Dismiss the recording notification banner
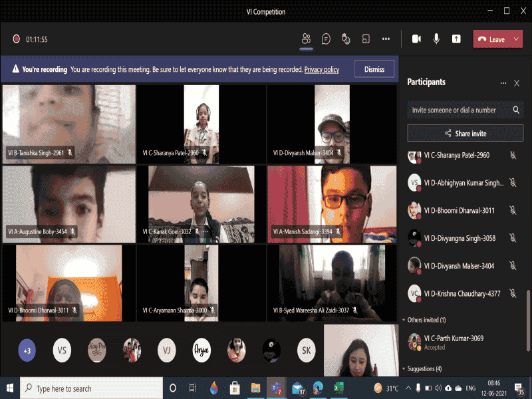532x399 pixels. tap(374, 69)
